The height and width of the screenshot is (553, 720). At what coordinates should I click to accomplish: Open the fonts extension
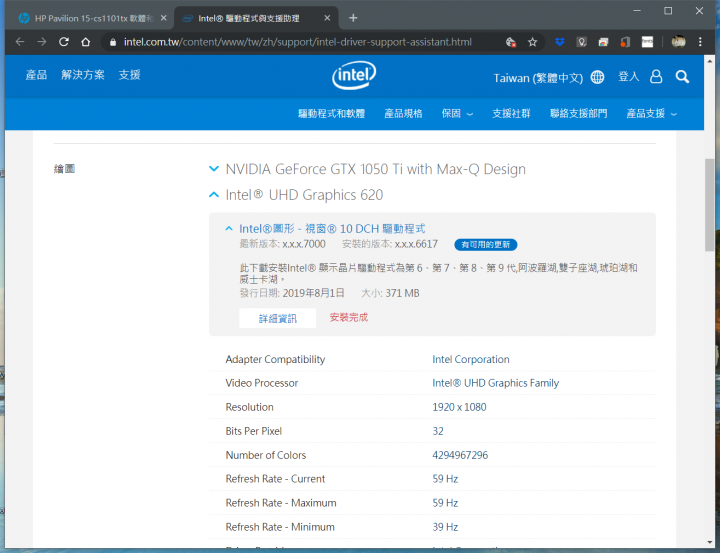(x=647, y=42)
